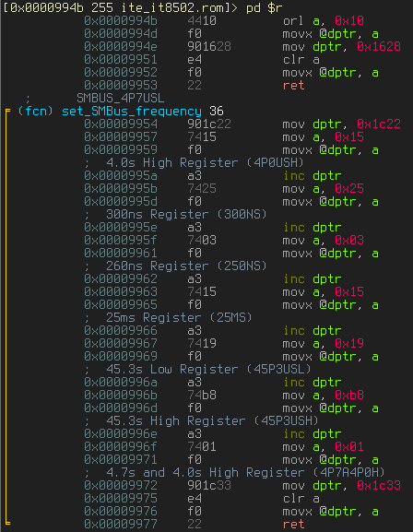Click opcode bytes 4410
413x532 pixels.
click(x=202, y=21)
